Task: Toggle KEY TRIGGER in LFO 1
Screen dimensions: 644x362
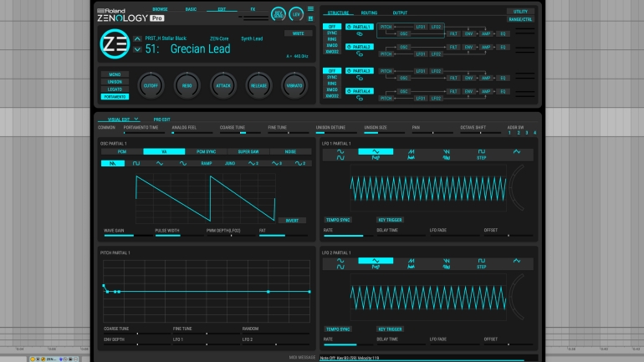Action: click(x=390, y=220)
